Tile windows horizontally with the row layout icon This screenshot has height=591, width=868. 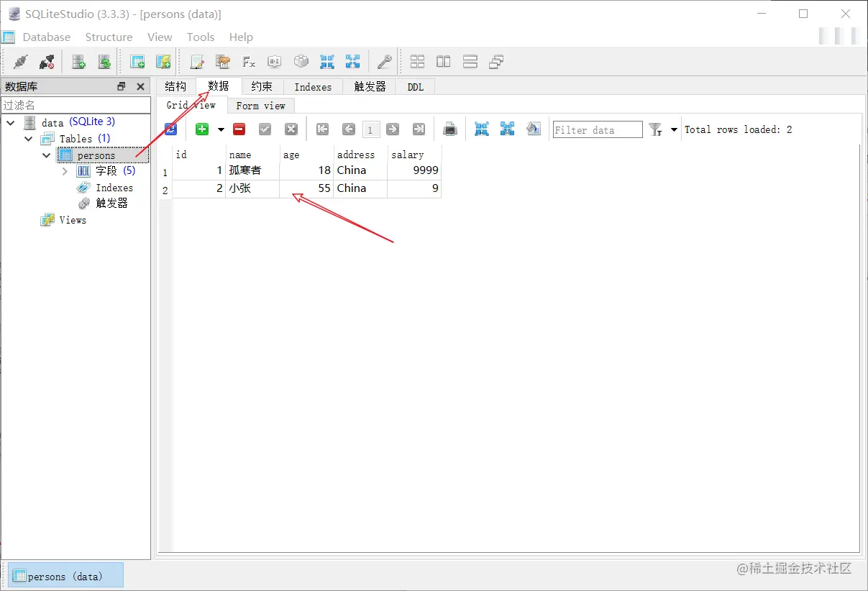(470, 62)
